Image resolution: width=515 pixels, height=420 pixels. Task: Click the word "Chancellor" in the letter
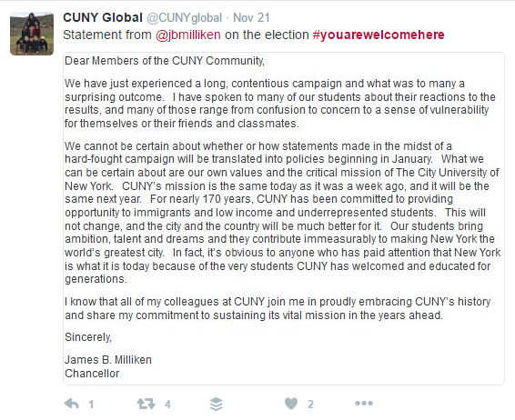(92, 374)
